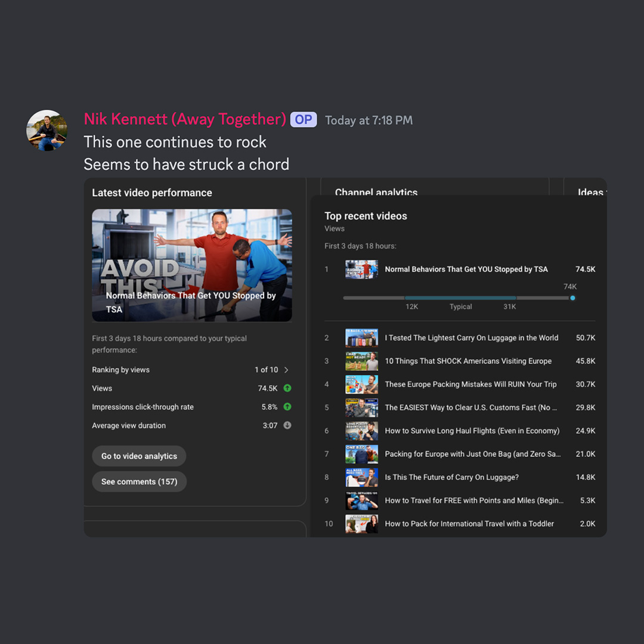644x644 pixels.
Task: Click the 29.8K view count
Action: 586,407
